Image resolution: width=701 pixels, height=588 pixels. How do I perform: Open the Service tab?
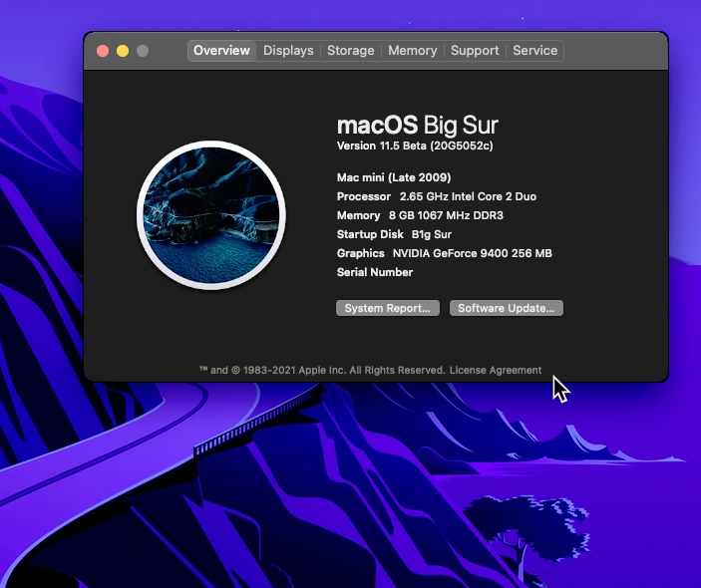pyautogui.click(x=535, y=51)
